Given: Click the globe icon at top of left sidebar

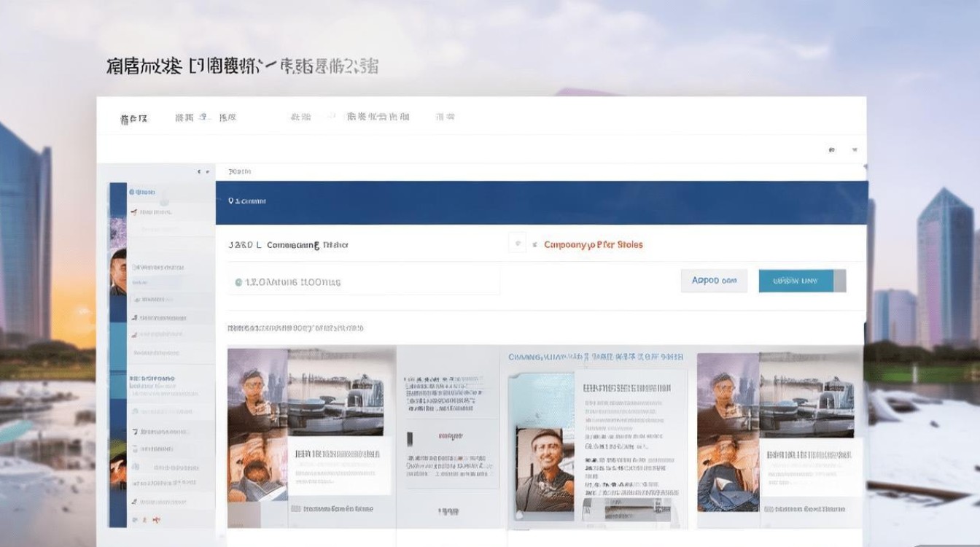Looking at the screenshot, I should 132,192.
